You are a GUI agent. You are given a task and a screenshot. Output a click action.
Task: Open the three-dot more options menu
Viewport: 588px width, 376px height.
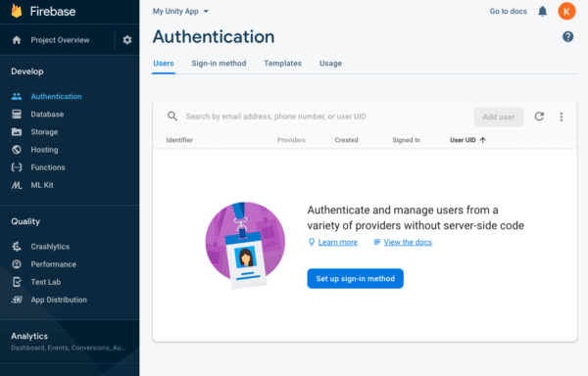coord(561,117)
